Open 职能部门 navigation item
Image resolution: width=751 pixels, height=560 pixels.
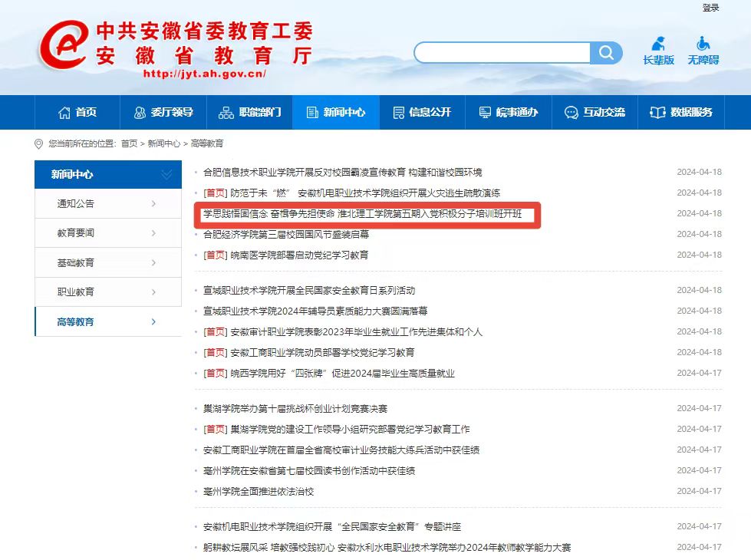click(250, 112)
